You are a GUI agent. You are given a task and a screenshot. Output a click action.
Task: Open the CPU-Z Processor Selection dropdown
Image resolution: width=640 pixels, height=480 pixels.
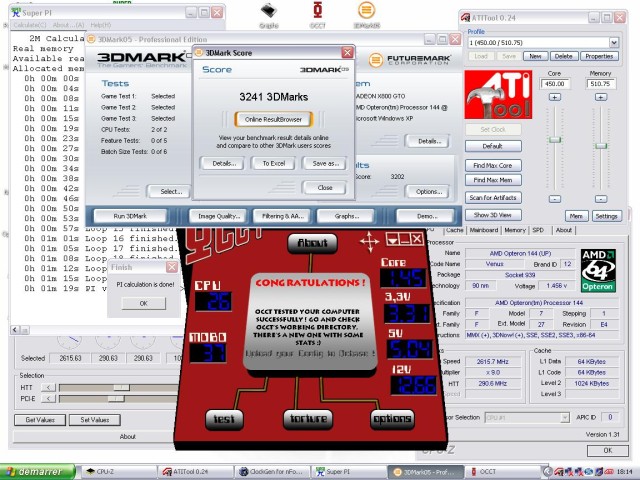point(564,418)
